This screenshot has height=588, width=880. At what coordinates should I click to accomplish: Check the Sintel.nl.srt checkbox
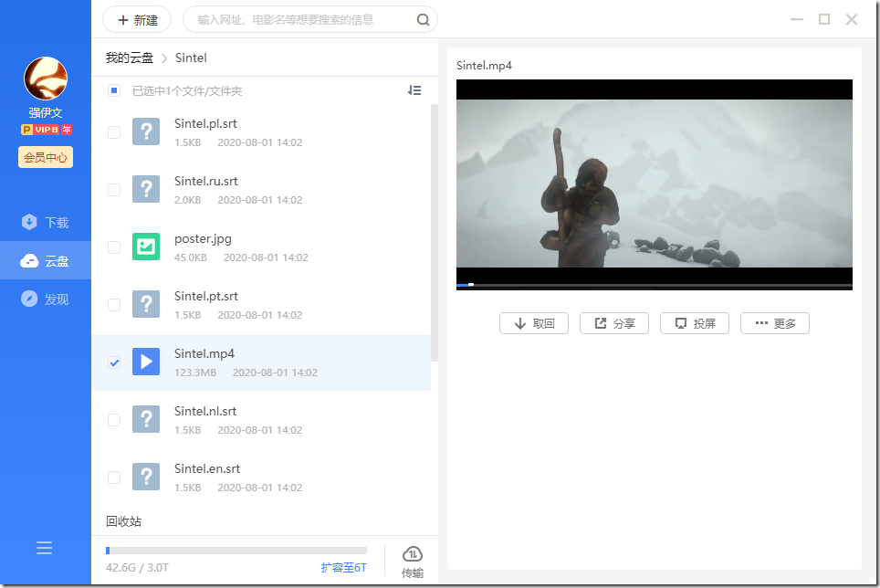click(x=114, y=420)
